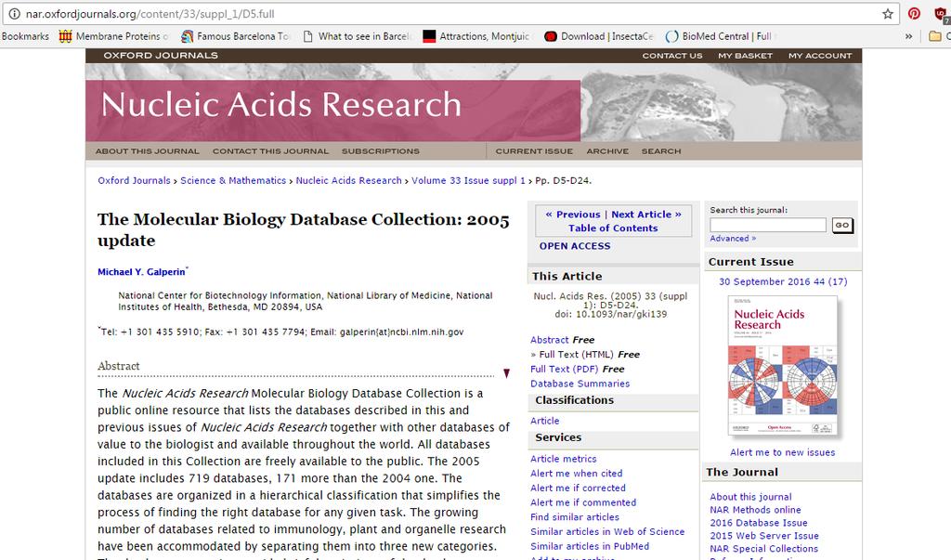
Task: Click Alert me if corrected
Action: coord(578,488)
